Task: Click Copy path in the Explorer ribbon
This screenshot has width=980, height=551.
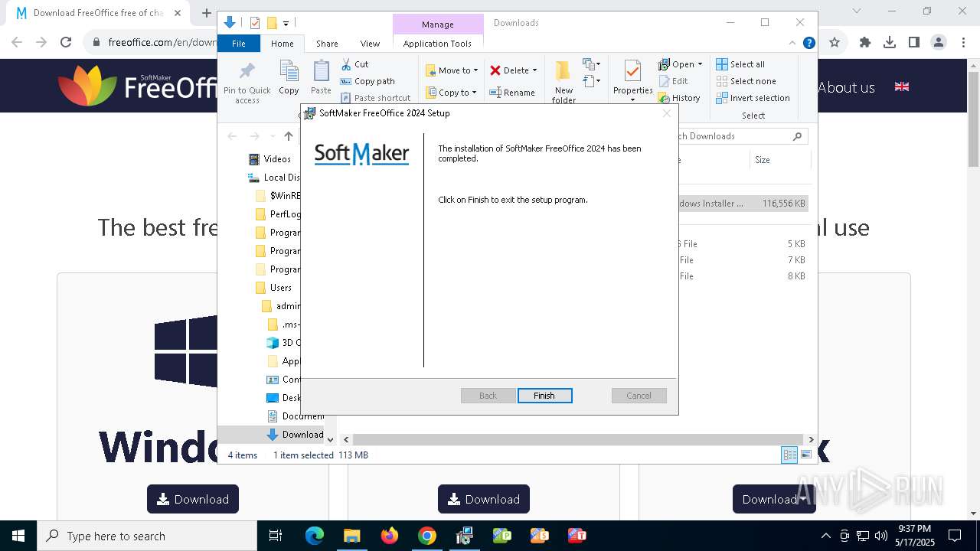Action: tap(367, 81)
